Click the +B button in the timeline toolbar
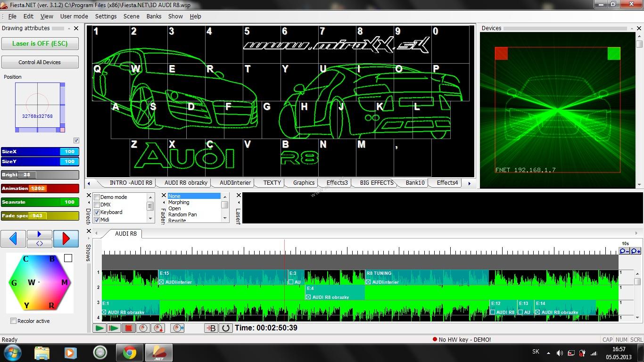Image resolution: width=644 pixels, height=362 pixels. (x=211, y=328)
